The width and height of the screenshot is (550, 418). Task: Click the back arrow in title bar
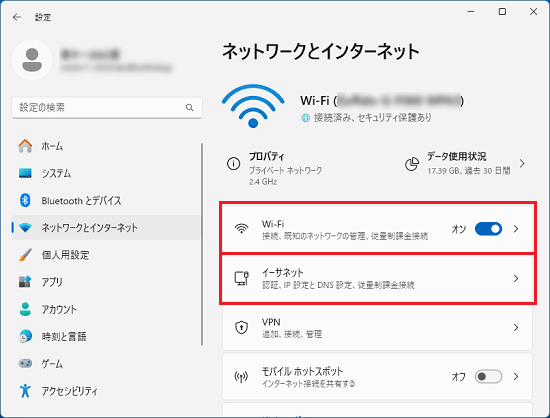coord(16,17)
